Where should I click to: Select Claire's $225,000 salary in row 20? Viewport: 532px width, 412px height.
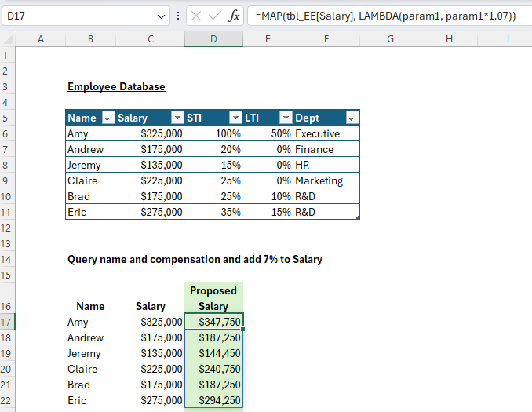click(x=151, y=369)
